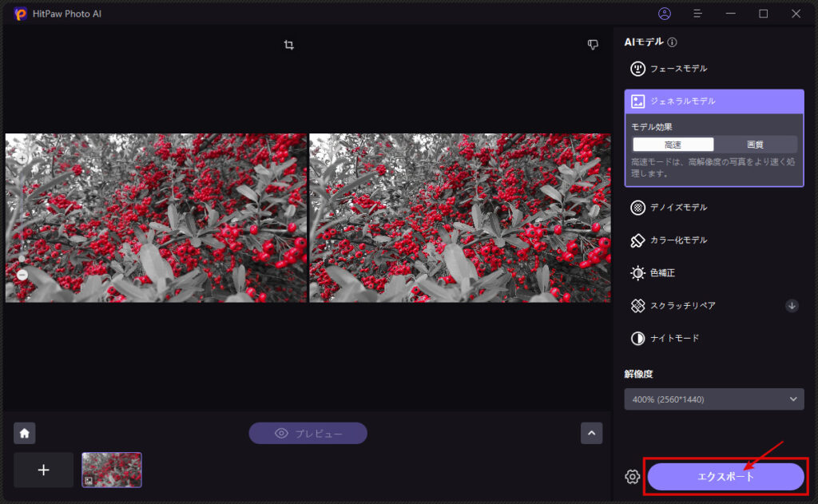Click the エクスポート button
The height and width of the screenshot is (504, 818).
coord(725,477)
